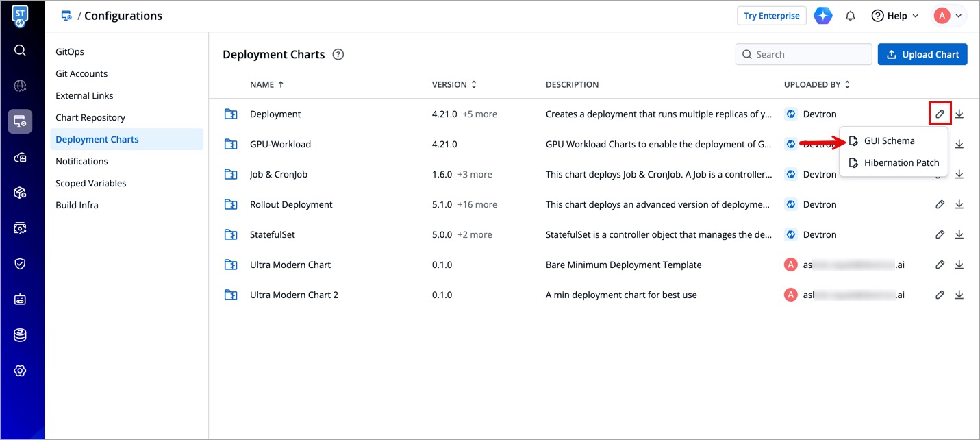980x440 pixels.
Task: Click the Upload Chart button
Action: [x=922, y=54]
